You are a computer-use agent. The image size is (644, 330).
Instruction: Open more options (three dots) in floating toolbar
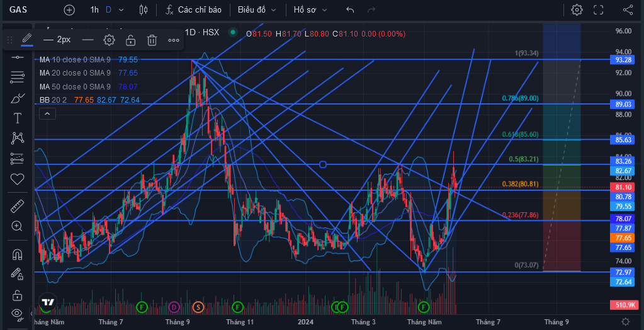(174, 40)
